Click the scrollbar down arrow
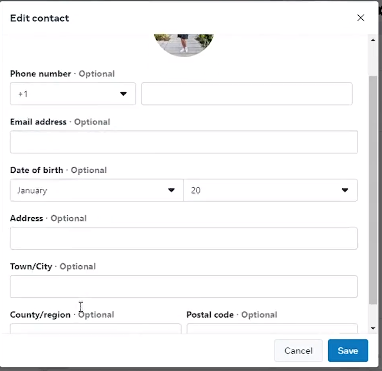Screen dimensions: 382x371 coord(373,328)
